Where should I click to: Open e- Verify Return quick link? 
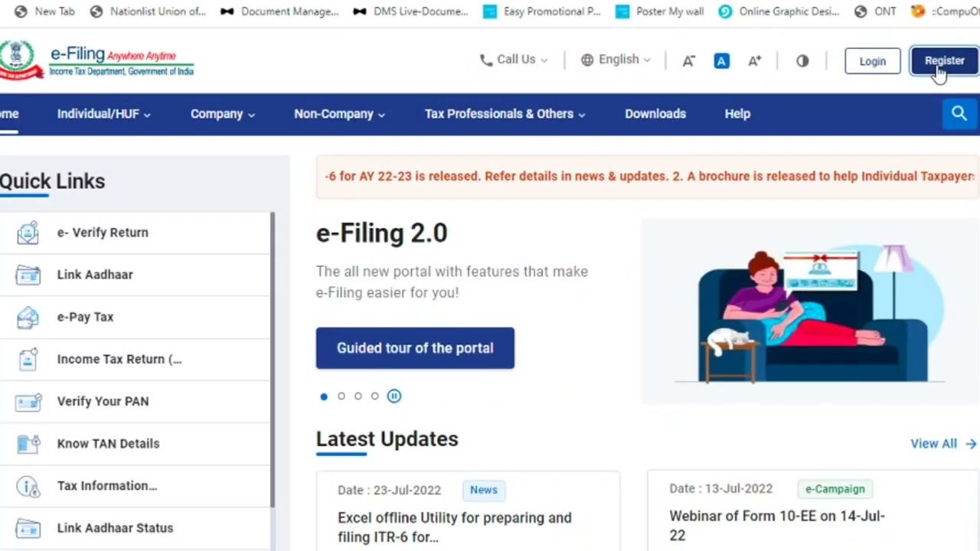(136, 233)
